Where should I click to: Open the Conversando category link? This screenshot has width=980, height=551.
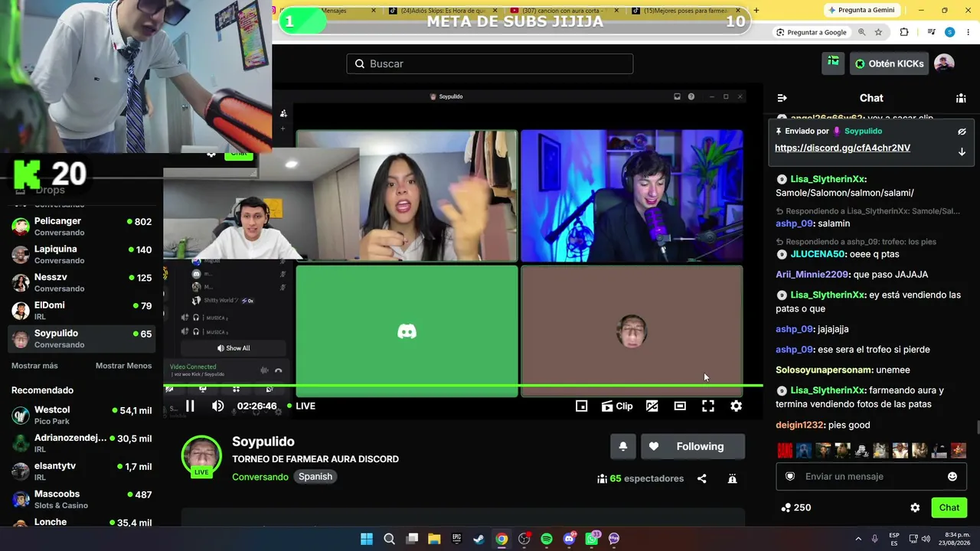260,477
